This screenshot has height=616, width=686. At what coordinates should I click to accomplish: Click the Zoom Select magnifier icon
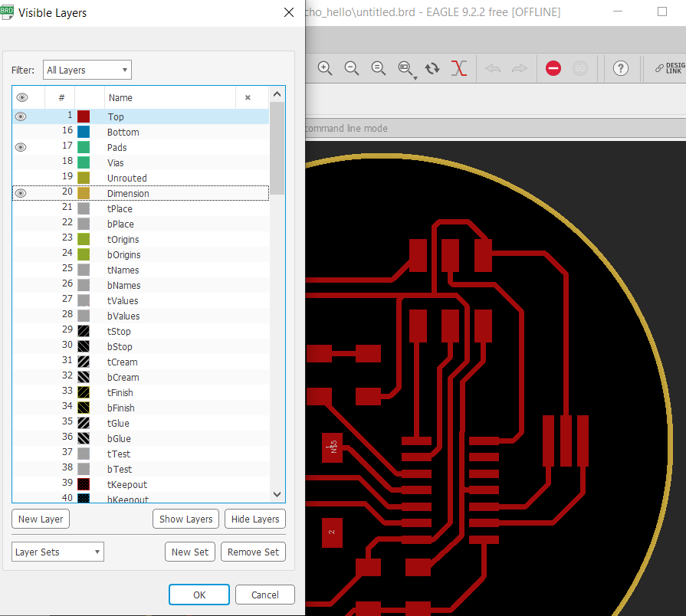coord(405,68)
